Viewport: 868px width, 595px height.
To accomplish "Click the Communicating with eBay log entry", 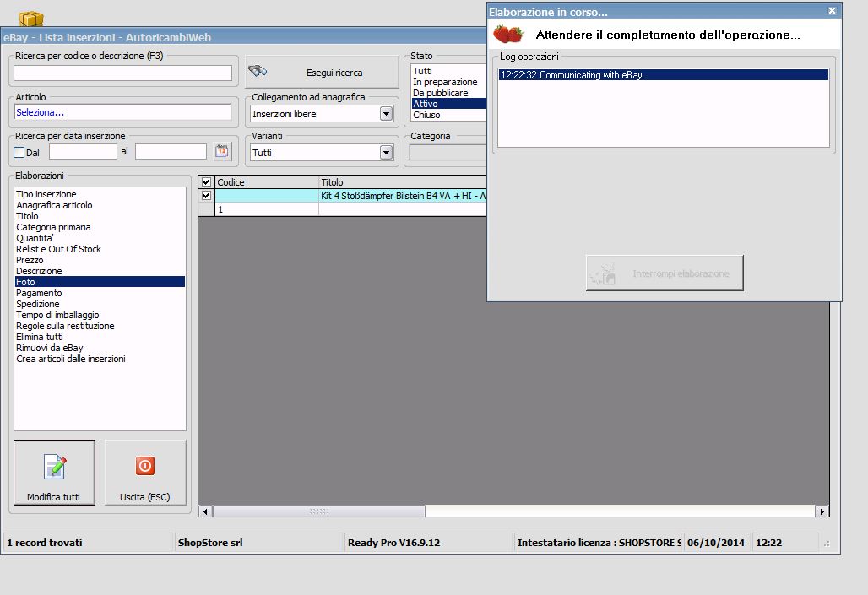I will click(663, 75).
